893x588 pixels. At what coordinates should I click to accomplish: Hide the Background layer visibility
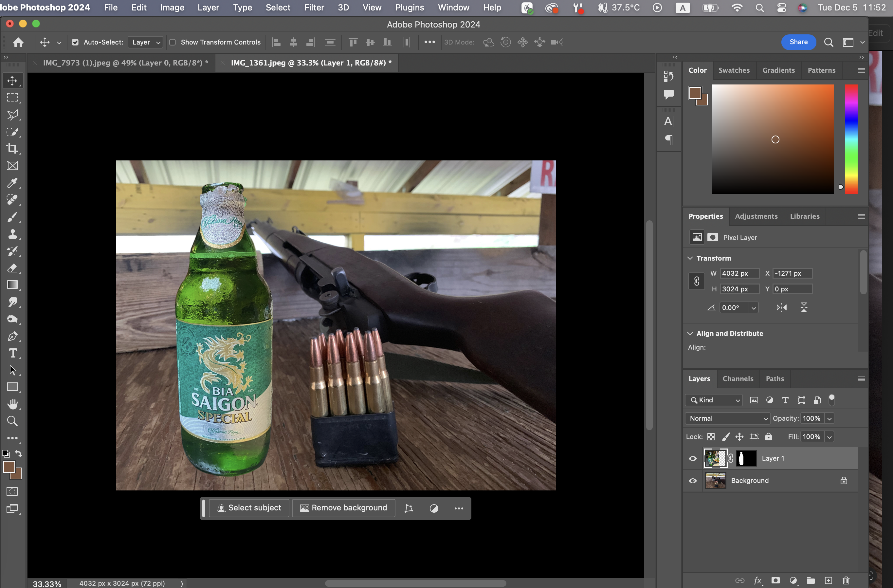click(x=693, y=481)
